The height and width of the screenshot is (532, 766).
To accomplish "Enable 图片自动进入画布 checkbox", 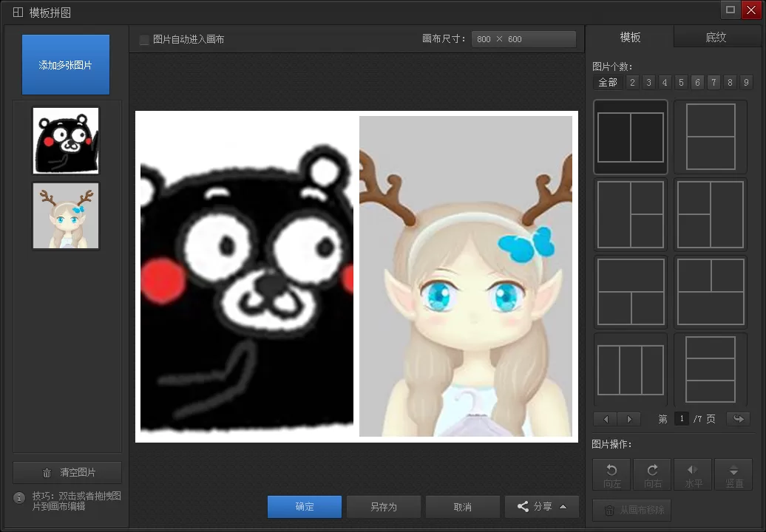I will pos(144,40).
